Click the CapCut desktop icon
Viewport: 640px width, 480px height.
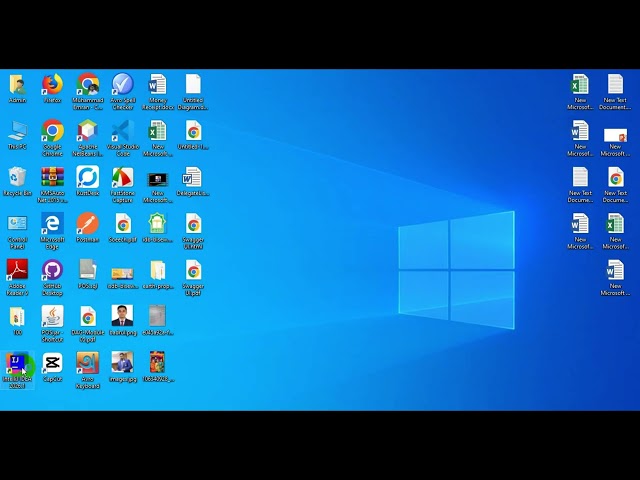52,367
